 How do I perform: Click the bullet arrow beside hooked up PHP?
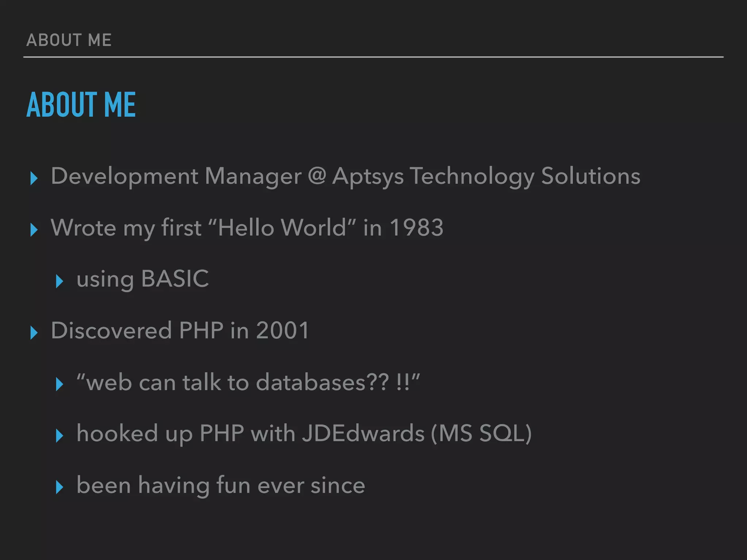point(59,436)
